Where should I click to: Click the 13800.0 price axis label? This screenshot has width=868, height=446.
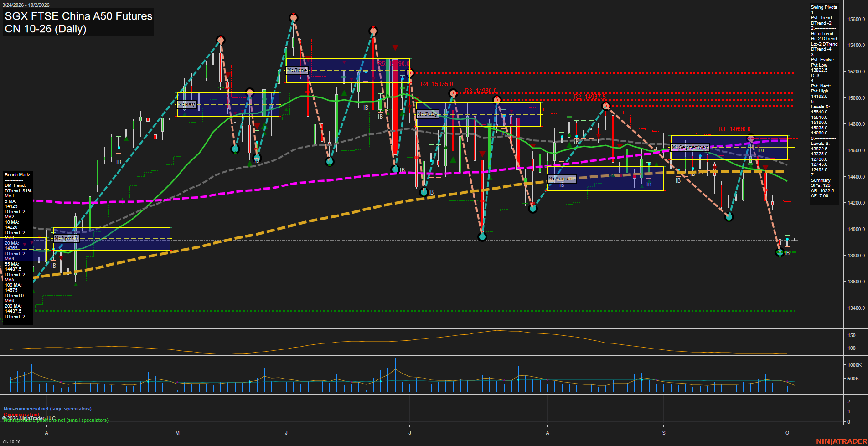pos(856,256)
